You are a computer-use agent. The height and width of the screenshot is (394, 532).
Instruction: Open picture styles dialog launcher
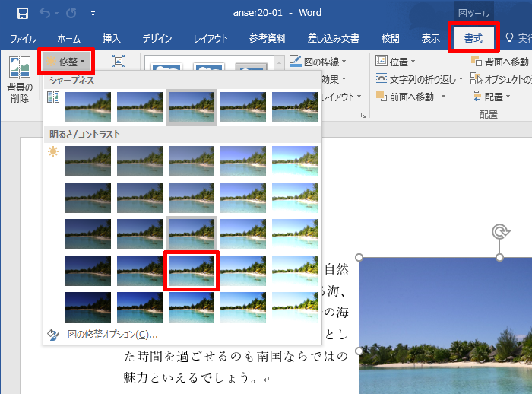pyautogui.click(x=364, y=116)
